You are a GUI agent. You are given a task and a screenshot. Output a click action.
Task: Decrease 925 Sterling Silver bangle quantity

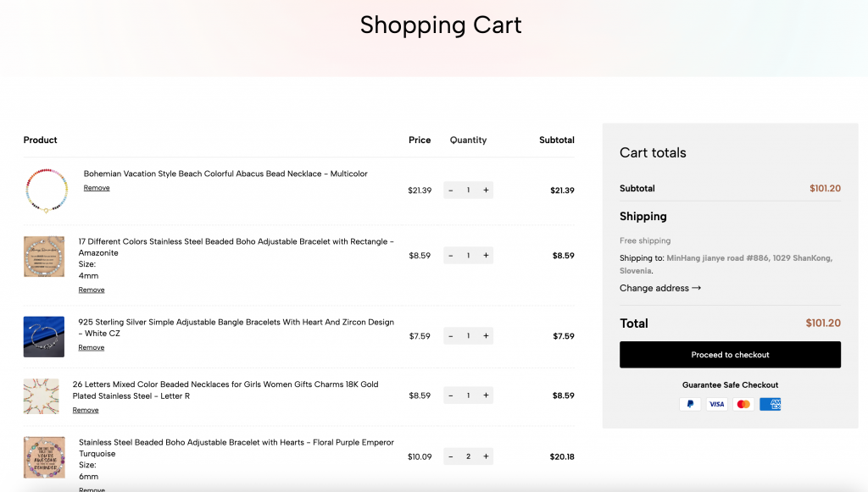coord(451,336)
